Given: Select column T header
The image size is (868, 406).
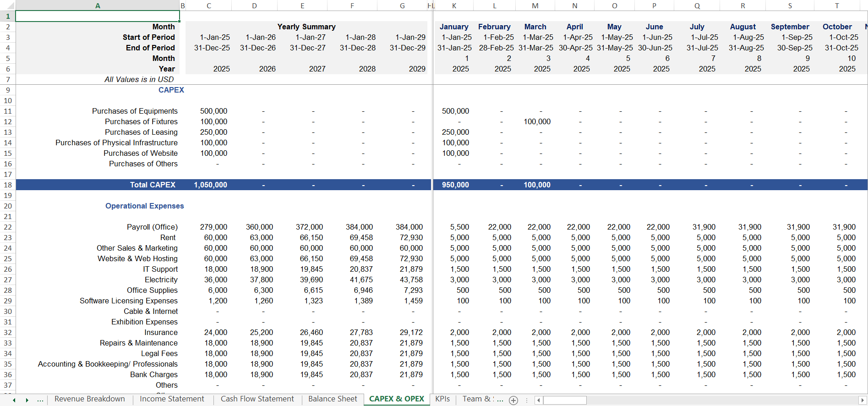Looking at the screenshot, I should [x=837, y=5].
